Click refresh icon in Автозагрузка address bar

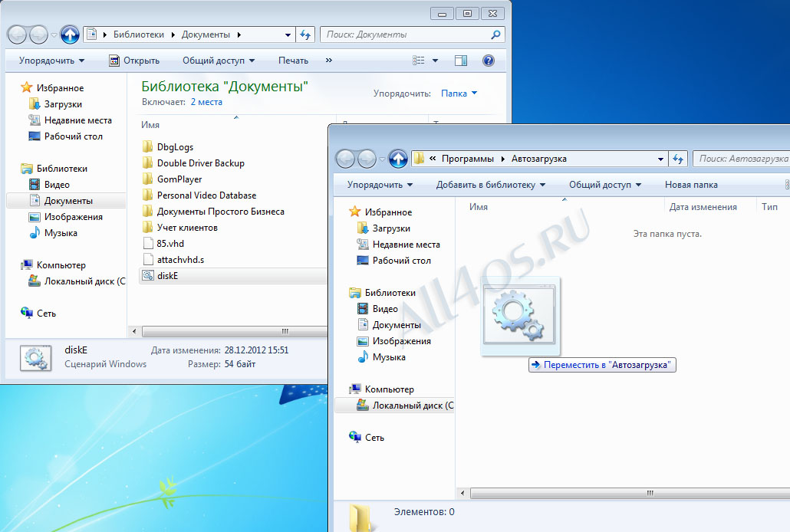[678, 159]
